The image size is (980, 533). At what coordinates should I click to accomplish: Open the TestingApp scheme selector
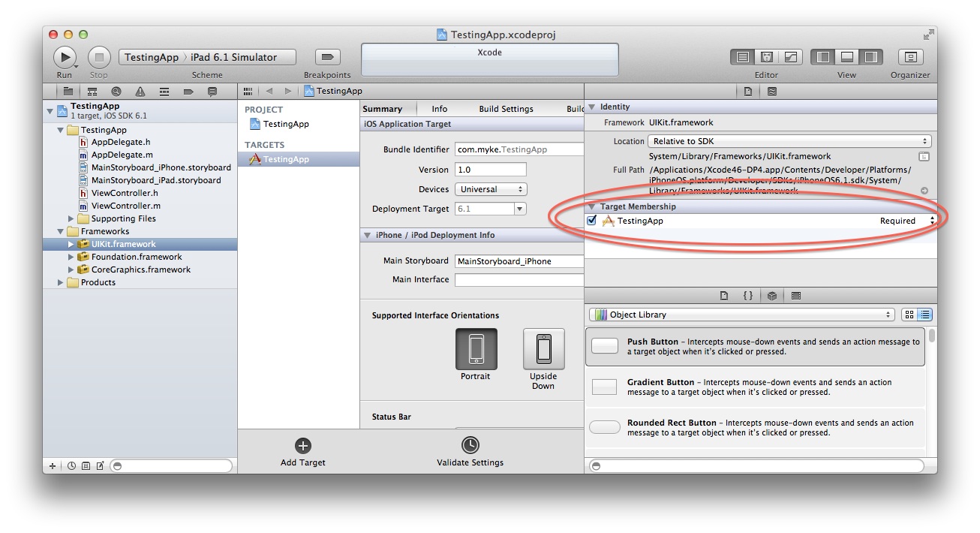coord(152,57)
